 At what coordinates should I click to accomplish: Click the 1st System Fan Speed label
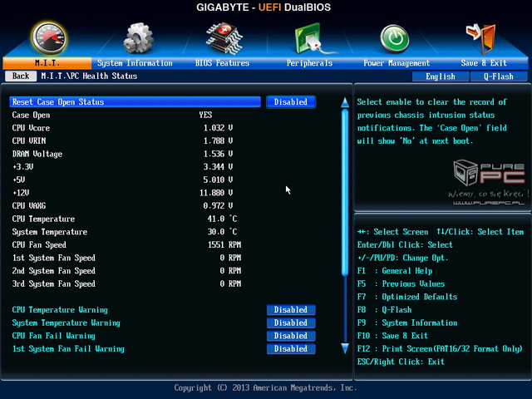[x=53, y=258]
